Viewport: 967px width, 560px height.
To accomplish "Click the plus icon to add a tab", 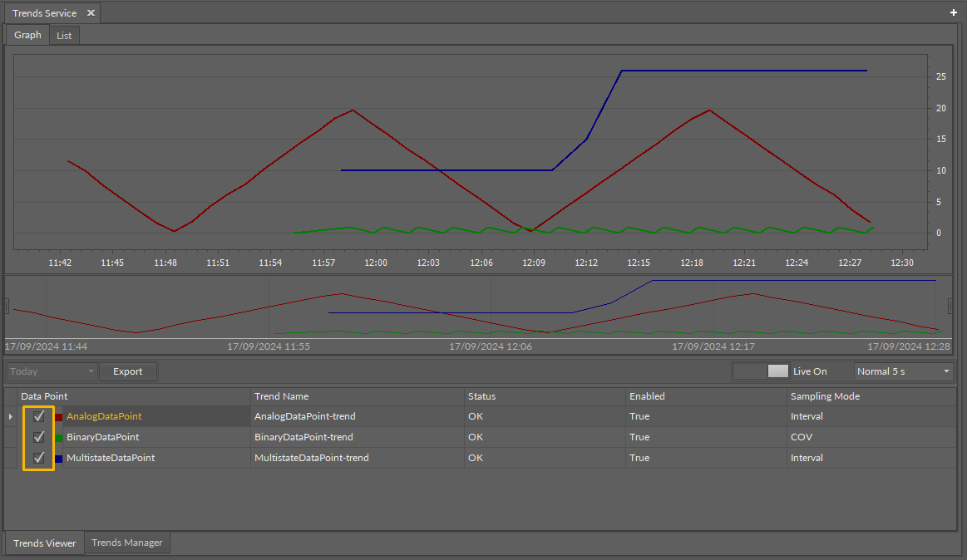I will [x=953, y=13].
